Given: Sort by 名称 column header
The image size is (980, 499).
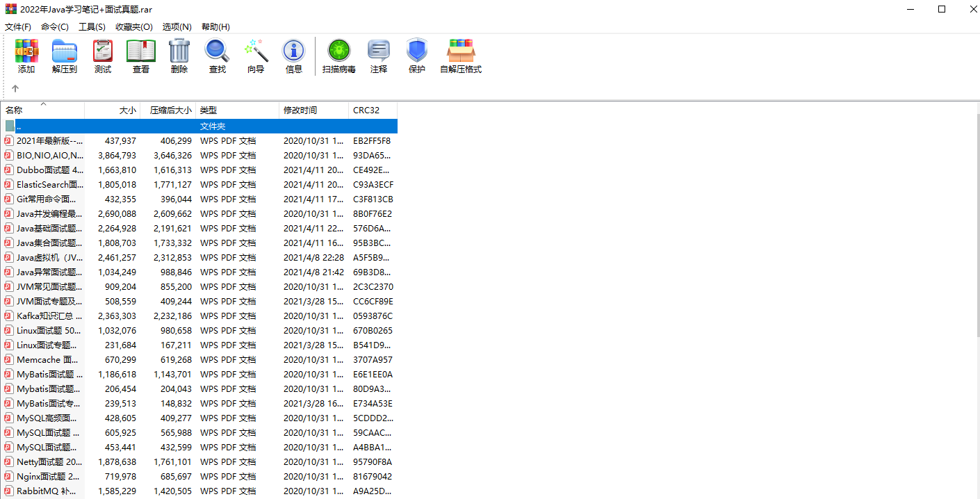Looking at the screenshot, I should 43,110.
